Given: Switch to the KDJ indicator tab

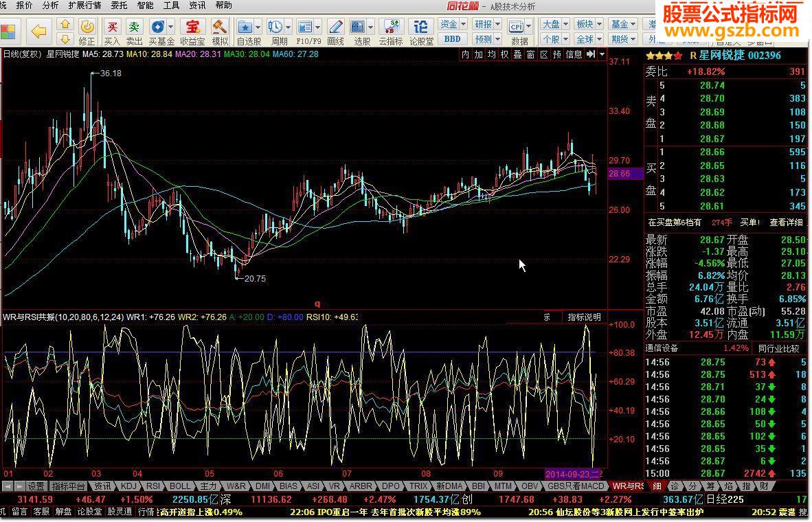Looking at the screenshot, I should [x=128, y=486].
